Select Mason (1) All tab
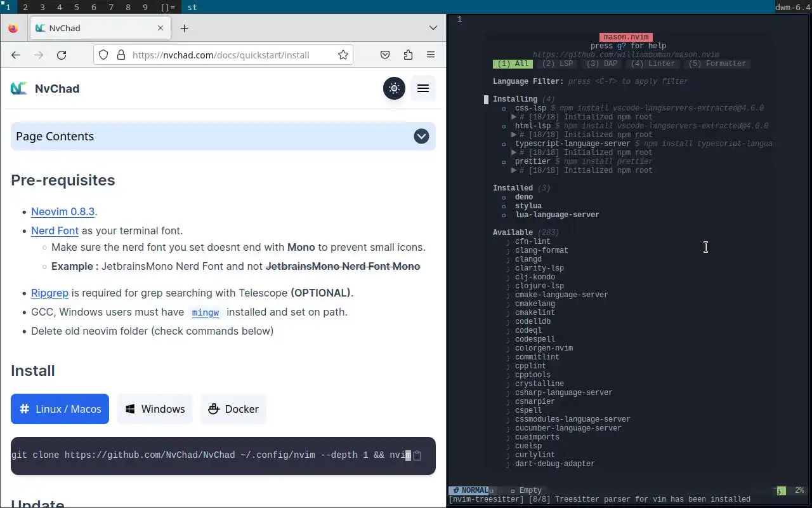Viewport: 812px width, 508px height. click(x=513, y=63)
